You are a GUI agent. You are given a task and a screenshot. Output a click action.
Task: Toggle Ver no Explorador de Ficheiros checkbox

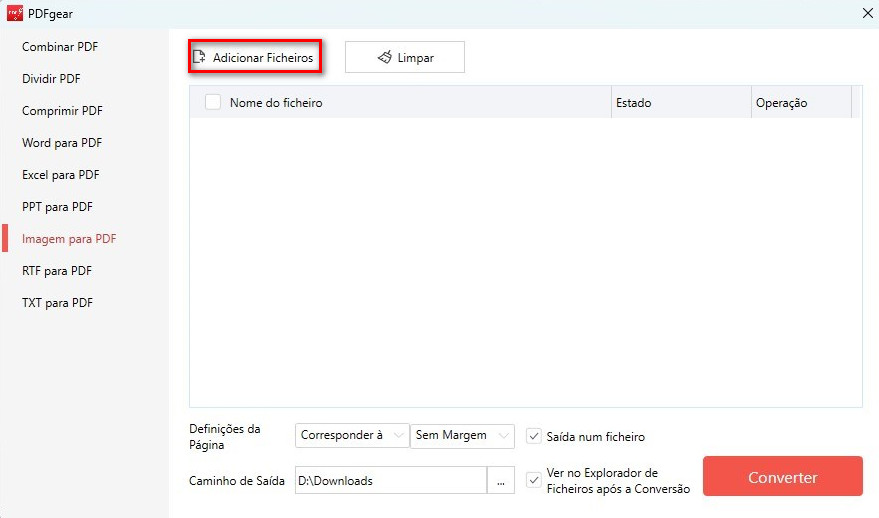coord(534,480)
